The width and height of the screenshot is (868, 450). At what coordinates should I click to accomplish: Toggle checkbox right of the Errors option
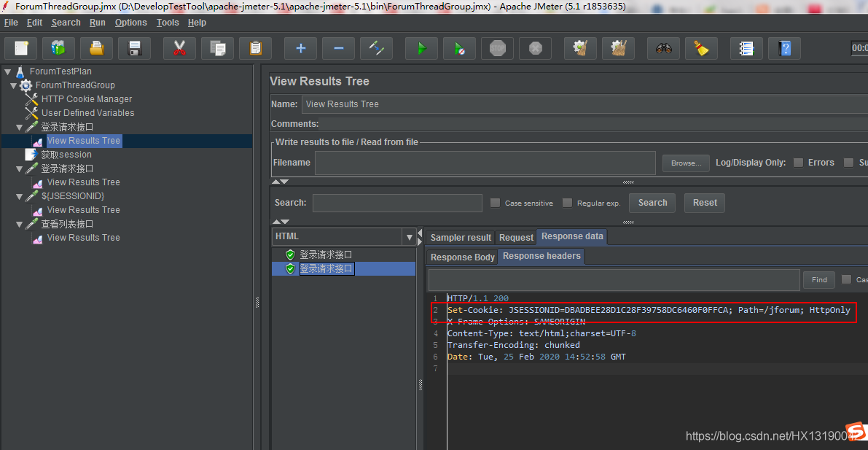point(848,163)
